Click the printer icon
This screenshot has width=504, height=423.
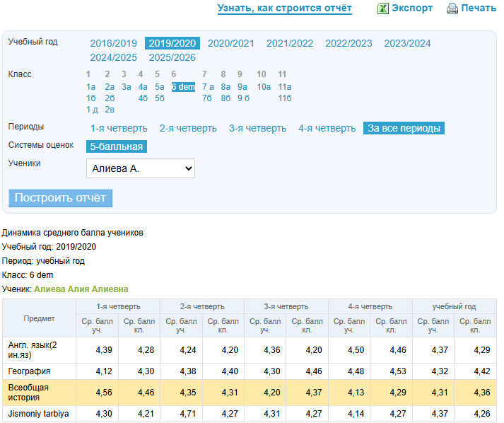[x=452, y=8]
